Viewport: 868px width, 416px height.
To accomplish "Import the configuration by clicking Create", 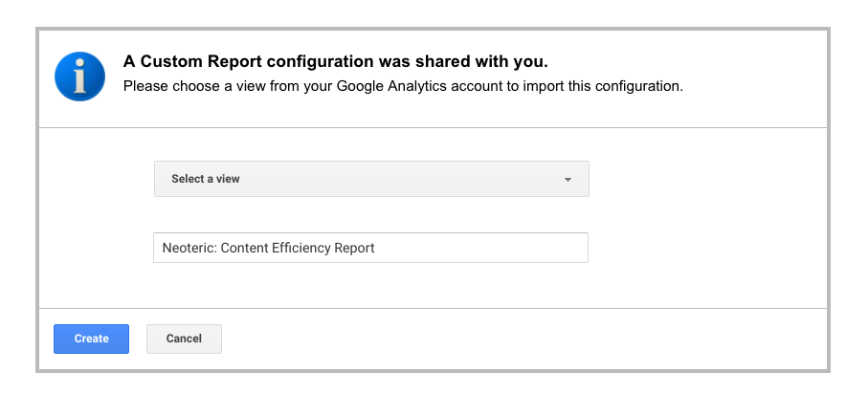I will coord(91,339).
